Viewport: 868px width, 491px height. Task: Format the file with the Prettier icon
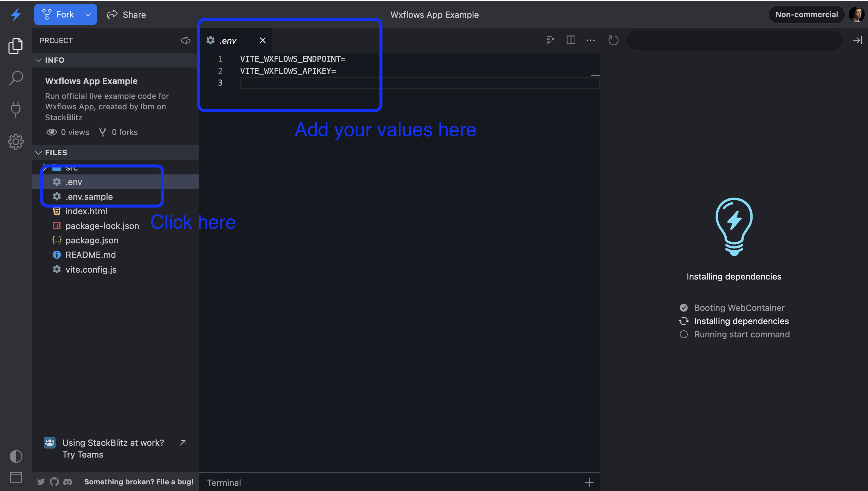point(551,40)
